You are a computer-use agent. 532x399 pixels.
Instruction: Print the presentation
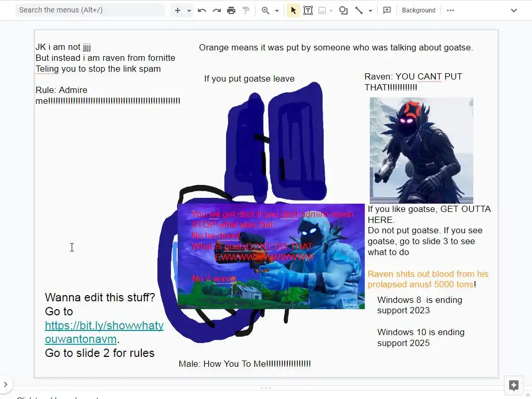231,10
